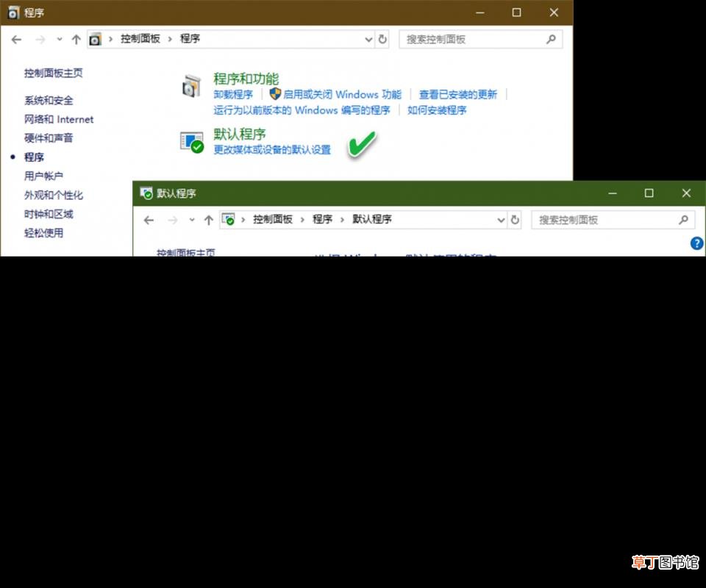Click 程序 breadcrumb in the 程序 window
The height and width of the screenshot is (588, 706).
(x=190, y=39)
